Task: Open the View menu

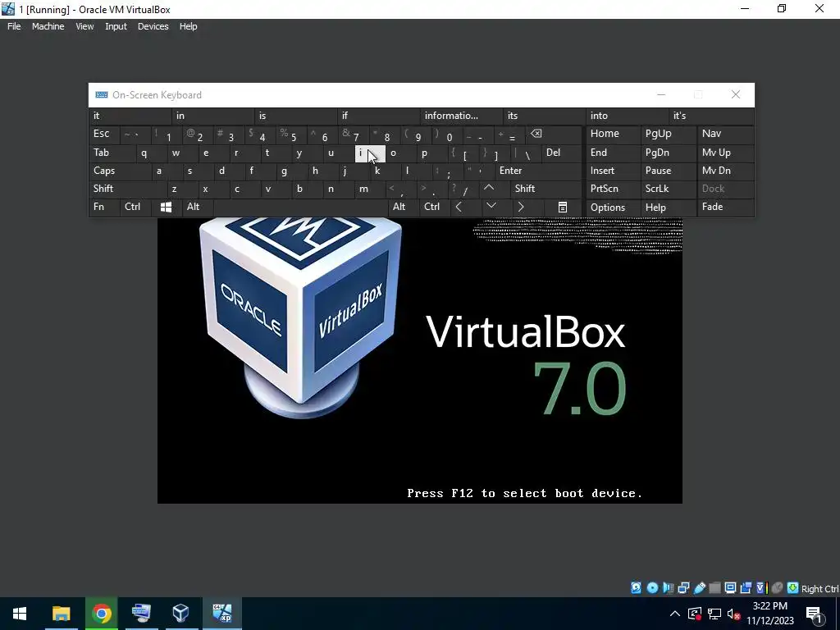Action: (x=84, y=26)
